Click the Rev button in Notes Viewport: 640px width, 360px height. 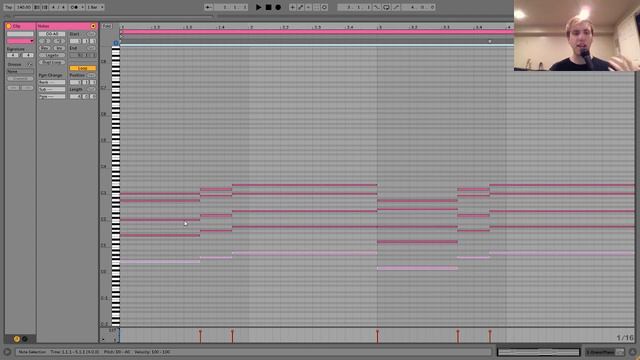click(44, 48)
